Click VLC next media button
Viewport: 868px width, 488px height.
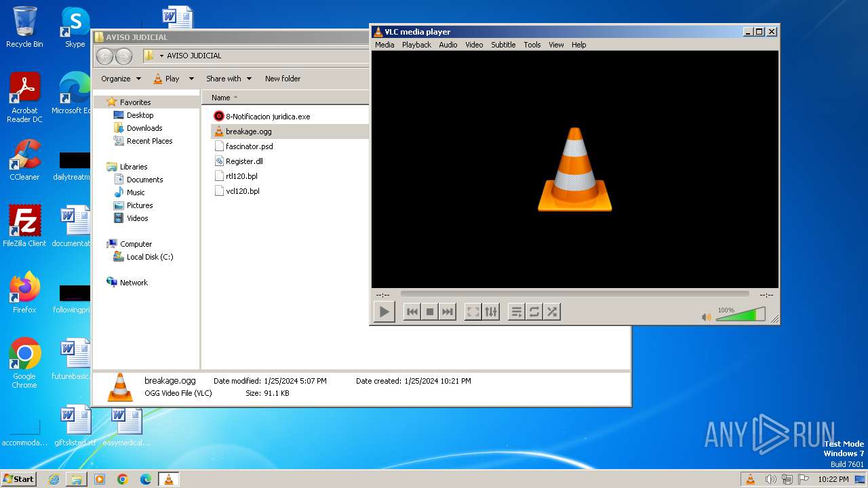coord(447,312)
